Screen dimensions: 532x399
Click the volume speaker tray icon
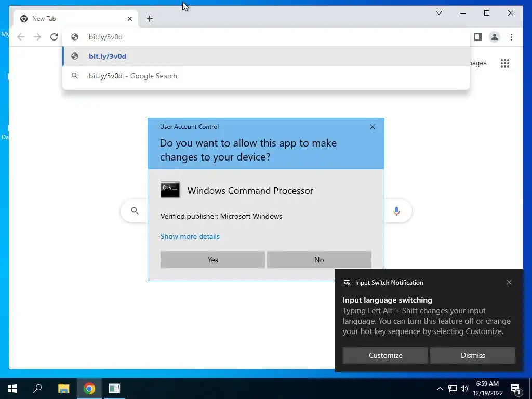tap(464, 389)
